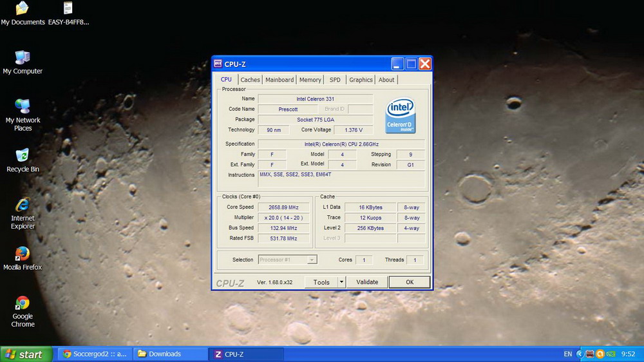Click the green NVIDIA tray icon
The height and width of the screenshot is (362, 644).
click(x=611, y=354)
